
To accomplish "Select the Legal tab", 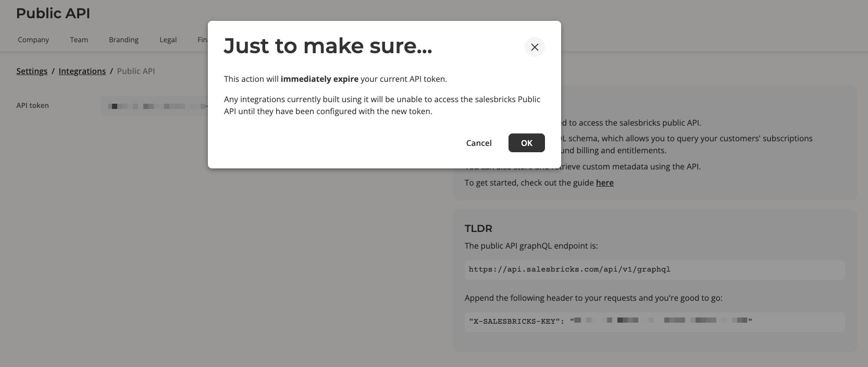I will 168,40.
